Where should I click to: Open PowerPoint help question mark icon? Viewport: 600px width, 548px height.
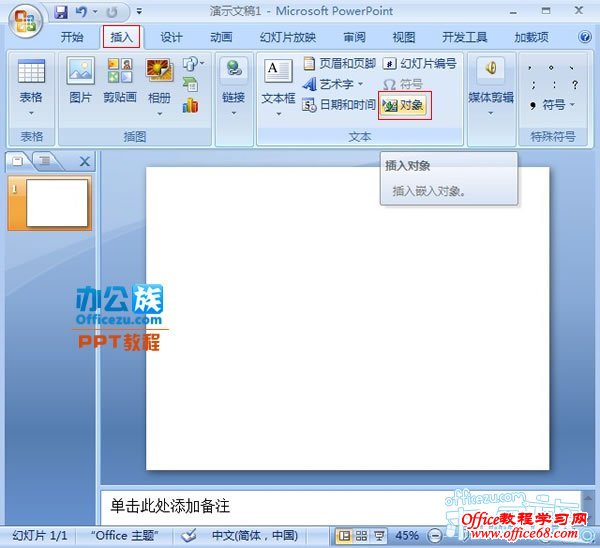[585, 37]
